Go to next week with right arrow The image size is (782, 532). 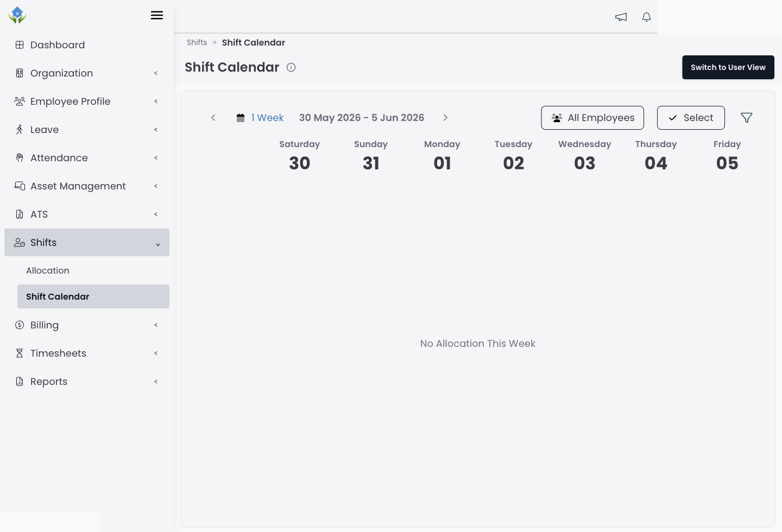click(445, 118)
